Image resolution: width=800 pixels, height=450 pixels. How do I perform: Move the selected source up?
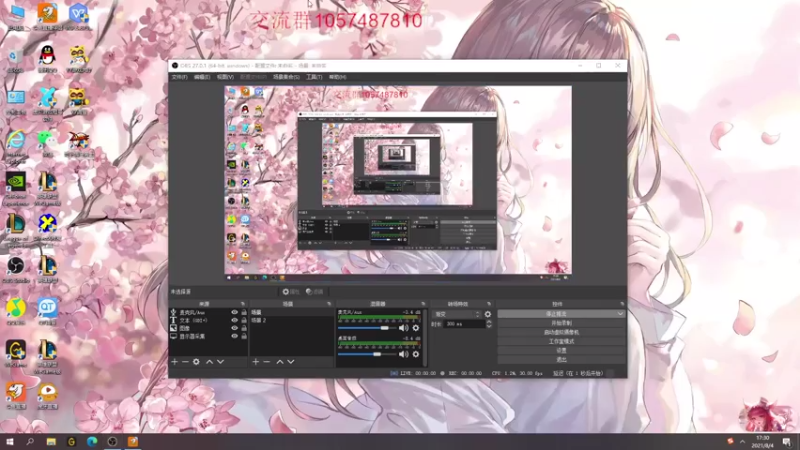click(x=209, y=362)
